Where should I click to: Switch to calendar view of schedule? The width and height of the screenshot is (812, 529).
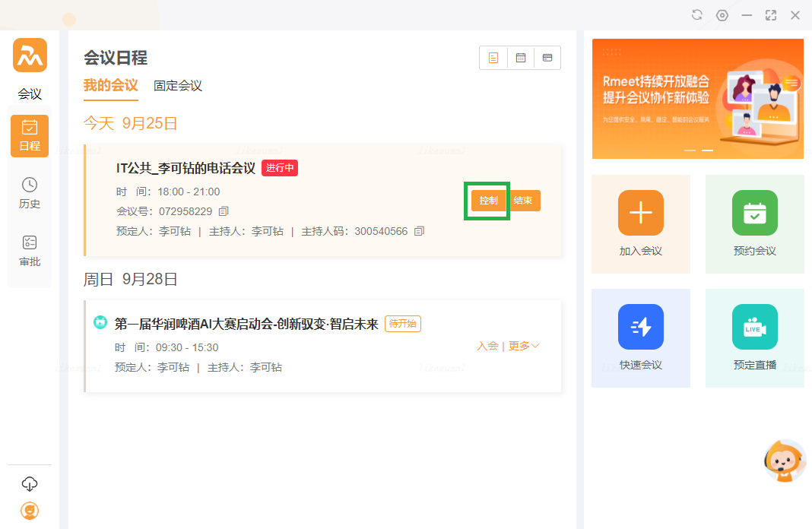521,58
